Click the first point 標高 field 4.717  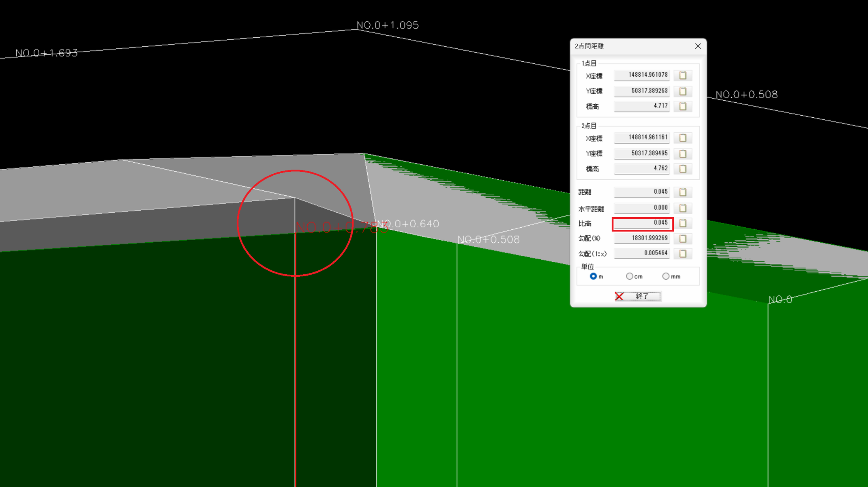tap(642, 106)
